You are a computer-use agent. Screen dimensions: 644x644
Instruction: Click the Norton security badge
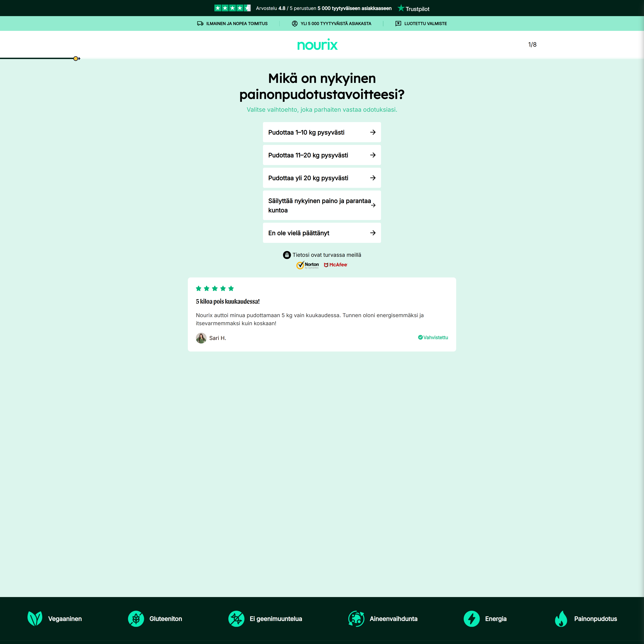pos(307,265)
